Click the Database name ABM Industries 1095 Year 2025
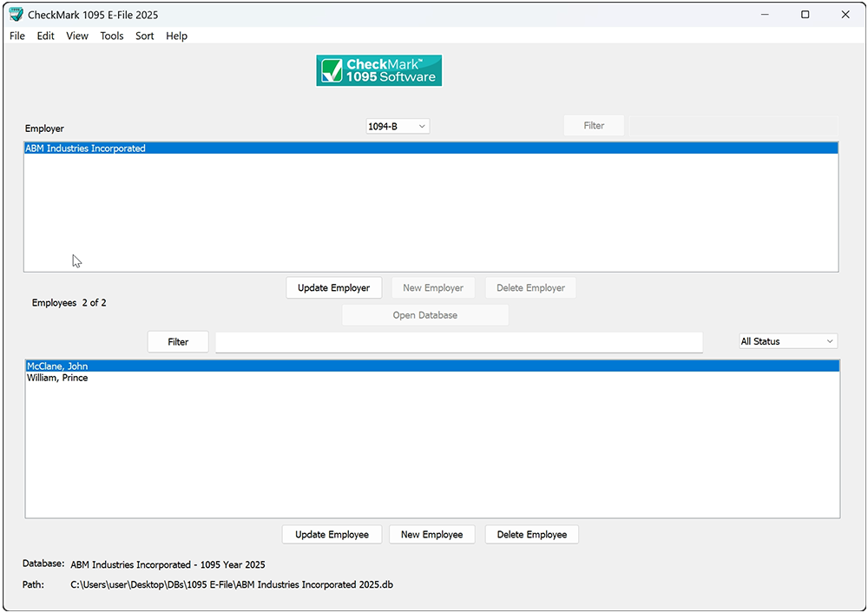The image size is (868, 613). [x=168, y=565]
